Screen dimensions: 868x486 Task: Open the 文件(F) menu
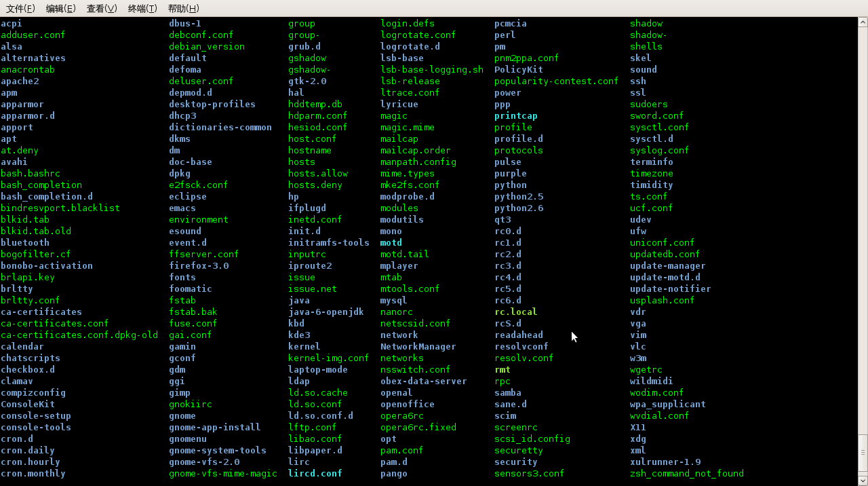point(20,8)
